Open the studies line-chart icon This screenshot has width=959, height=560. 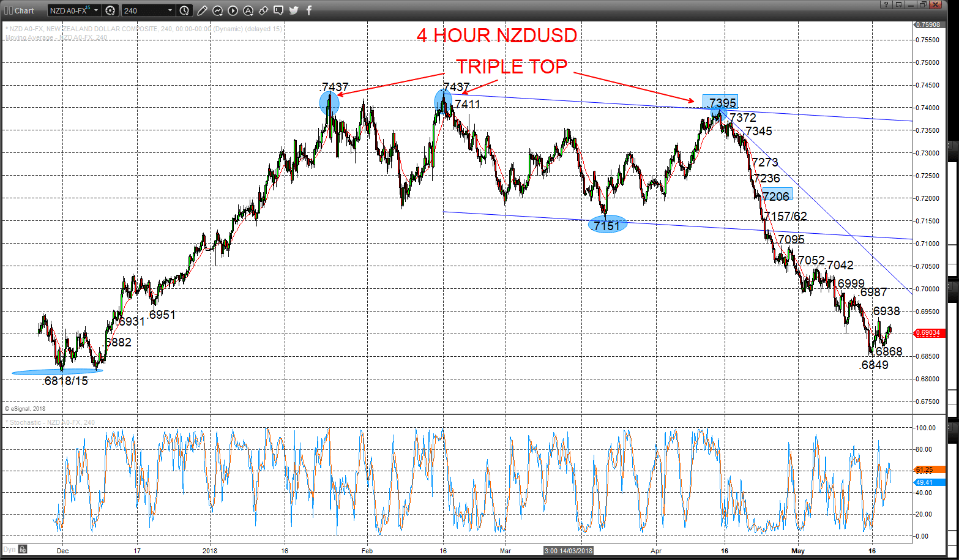[217, 10]
